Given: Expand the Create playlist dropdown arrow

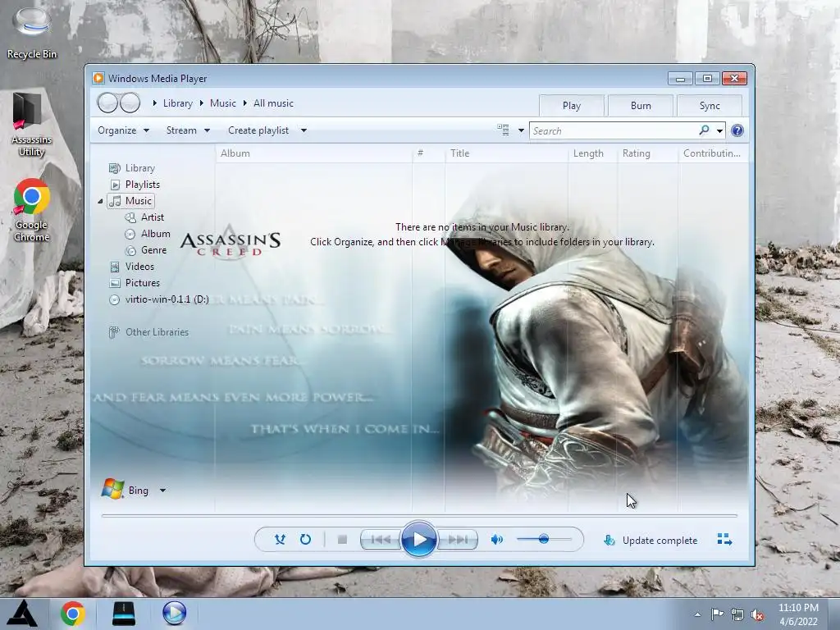Looking at the screenshot, I should 304,130.
